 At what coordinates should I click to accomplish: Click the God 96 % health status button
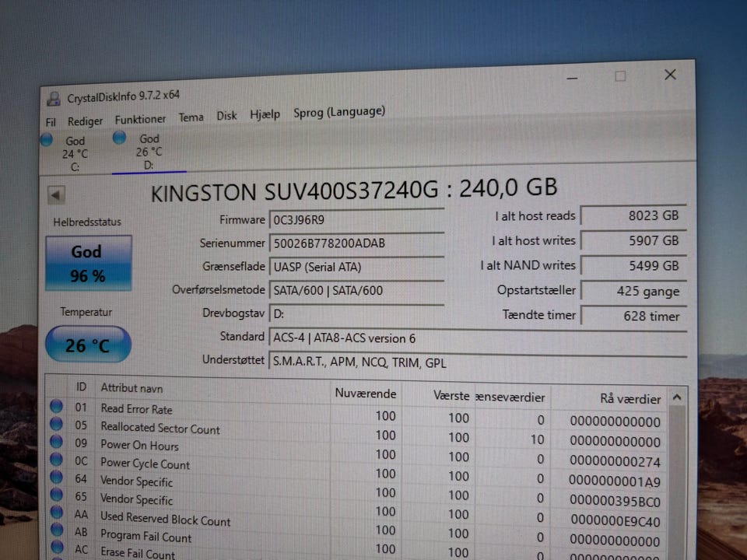pyautogui.click(x=88, y=263)
